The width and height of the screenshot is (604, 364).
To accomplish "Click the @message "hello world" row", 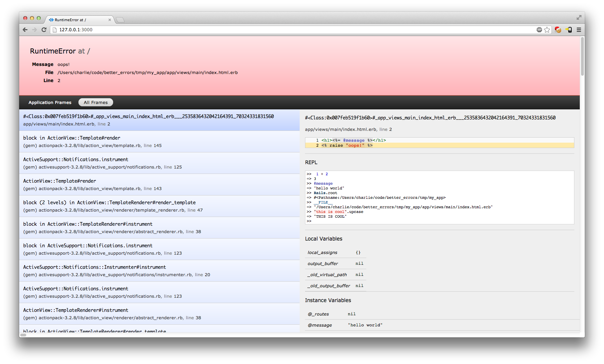I will [x=442, y=325].
